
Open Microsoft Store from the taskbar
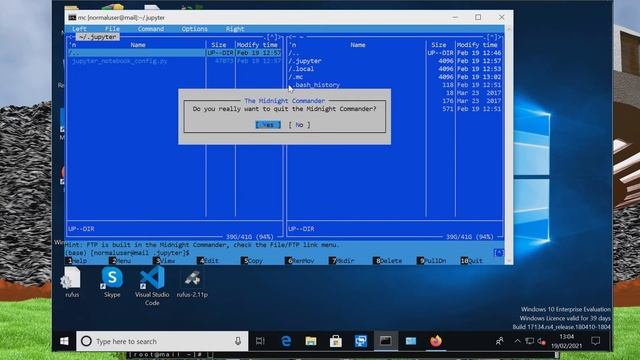[336, 341]
